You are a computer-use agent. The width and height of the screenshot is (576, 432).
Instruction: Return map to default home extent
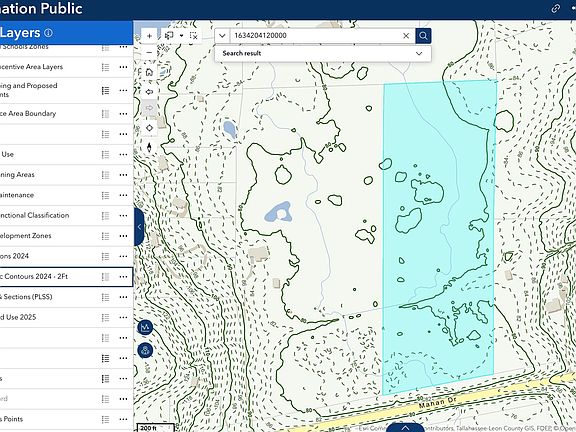[x=149, y=72]
